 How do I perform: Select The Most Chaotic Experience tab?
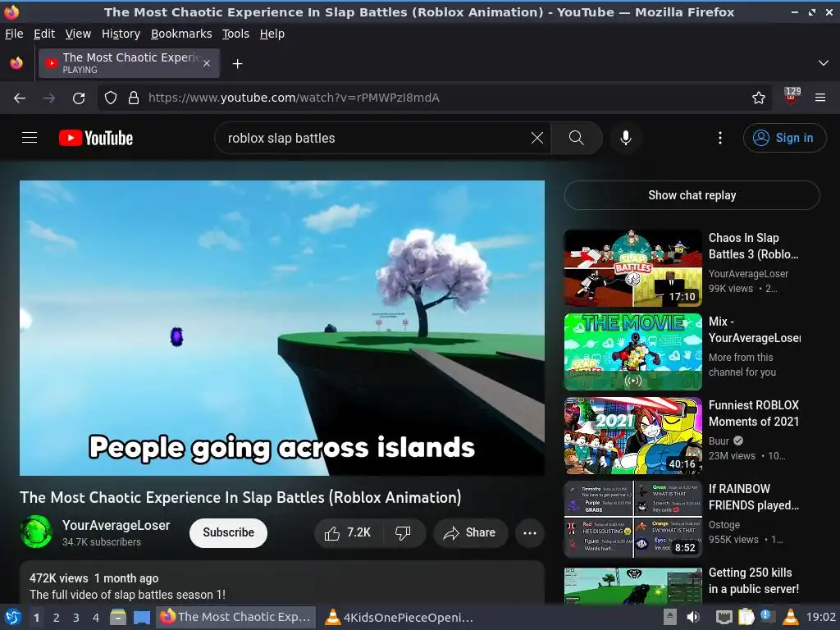point(129,63)
